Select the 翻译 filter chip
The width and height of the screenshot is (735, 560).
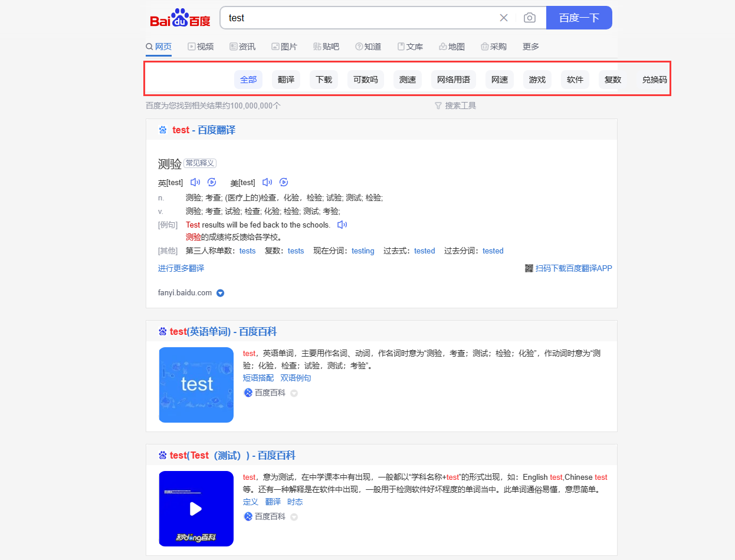(x=286, y=79)
